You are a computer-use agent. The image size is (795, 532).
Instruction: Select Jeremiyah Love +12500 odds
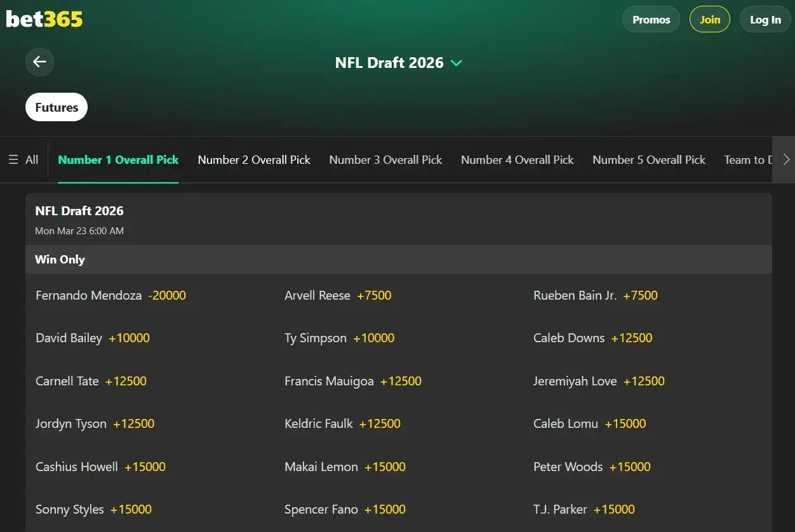coord(599,381)
